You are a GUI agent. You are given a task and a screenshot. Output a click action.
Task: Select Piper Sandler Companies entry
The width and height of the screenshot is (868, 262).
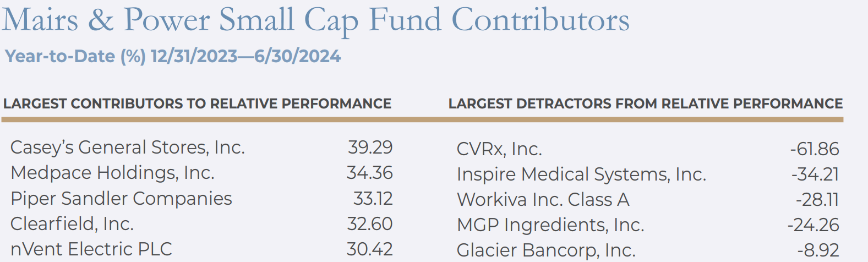[121, 198]
